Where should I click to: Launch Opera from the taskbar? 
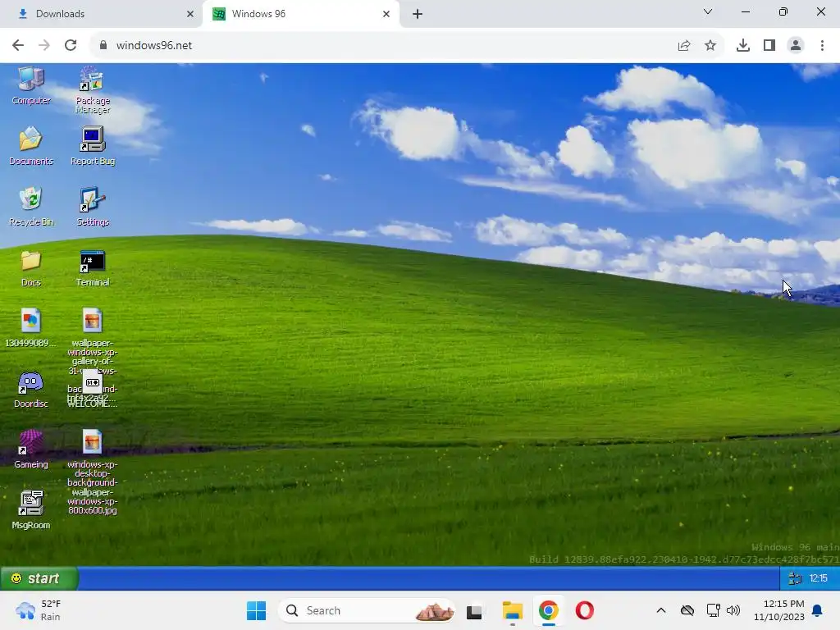tap(584, 610)
